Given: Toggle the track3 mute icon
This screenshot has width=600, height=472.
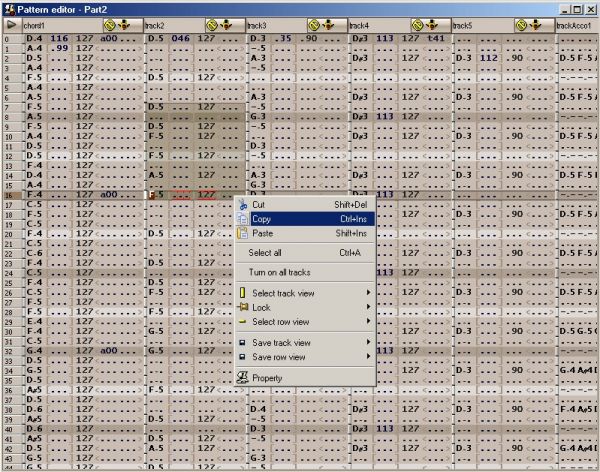Looking at the screenshot, I should [x=316, y=24].
